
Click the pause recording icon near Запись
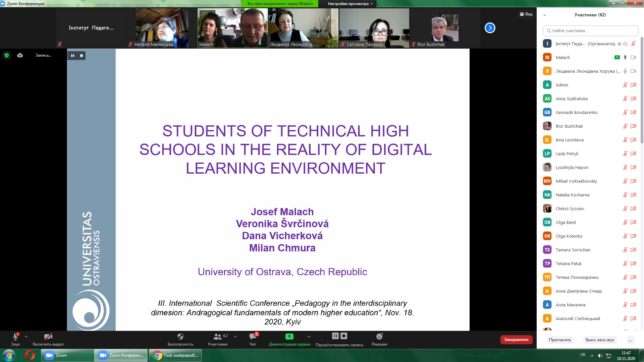pyautogui.click(x=72, y=56)
